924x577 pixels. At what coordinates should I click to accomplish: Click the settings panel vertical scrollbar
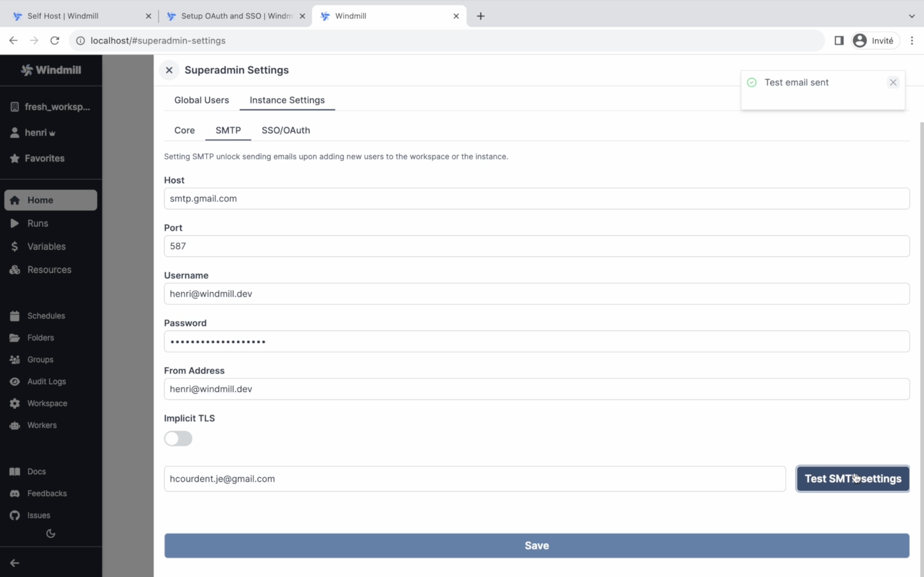(921, 349)
